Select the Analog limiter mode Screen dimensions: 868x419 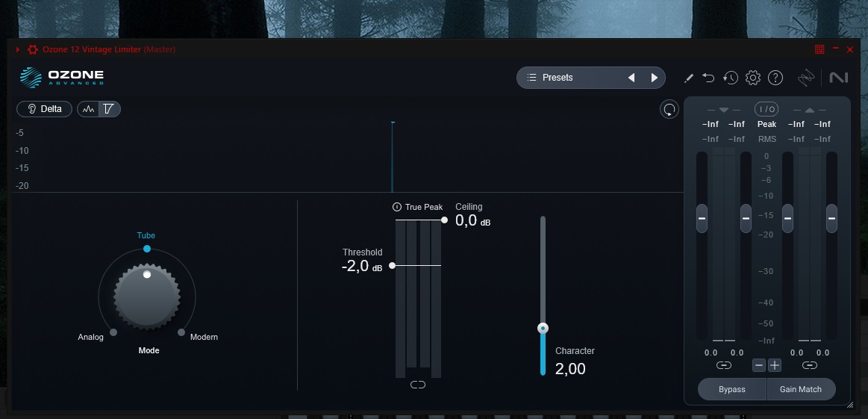click(x=90, y=337)
